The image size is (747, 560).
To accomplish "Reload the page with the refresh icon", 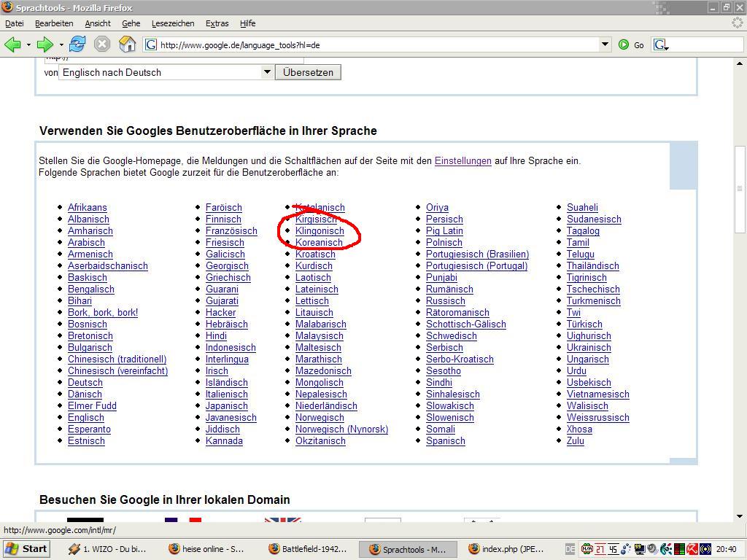I will [x=77, y=44].
